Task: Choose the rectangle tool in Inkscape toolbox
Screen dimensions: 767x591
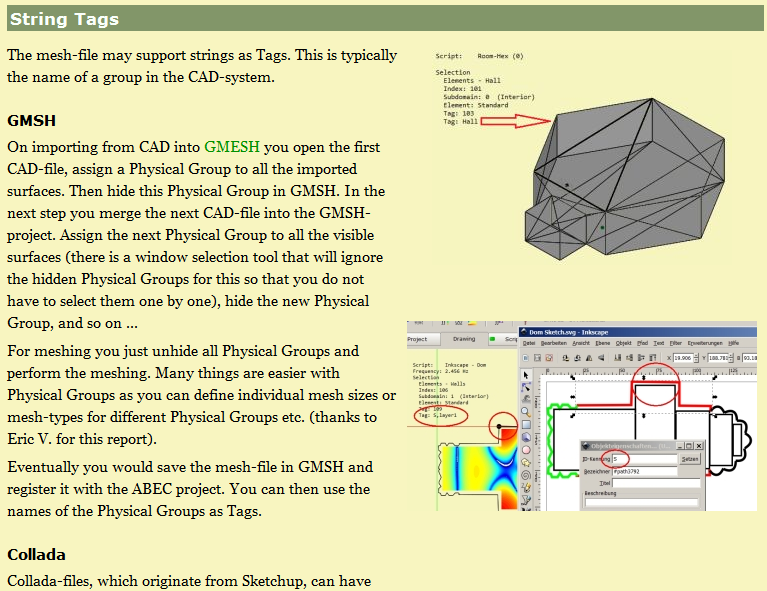Action: [x=526, y=424]
